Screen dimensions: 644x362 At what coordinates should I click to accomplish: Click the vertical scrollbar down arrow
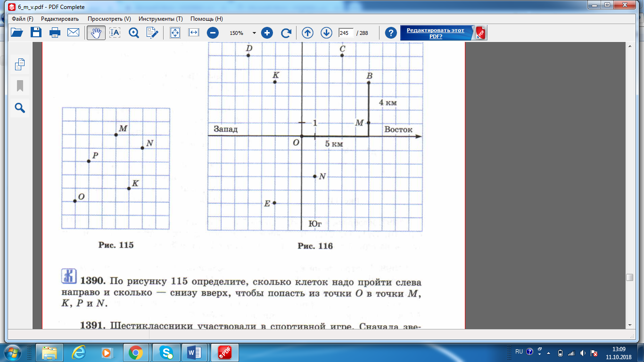coord(629,325)
